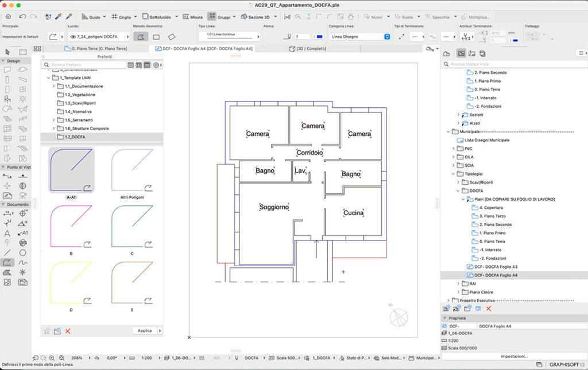Viewport: 588px width, 370px height.
Task: Choose the rotated rectangle geometry method
Action: pyautogui.click(x=172, y=37)
